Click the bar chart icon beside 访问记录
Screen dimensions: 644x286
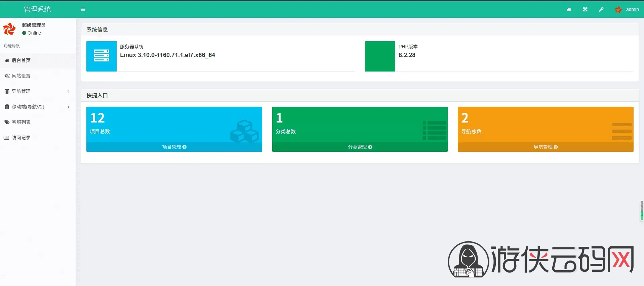(6, 138)
